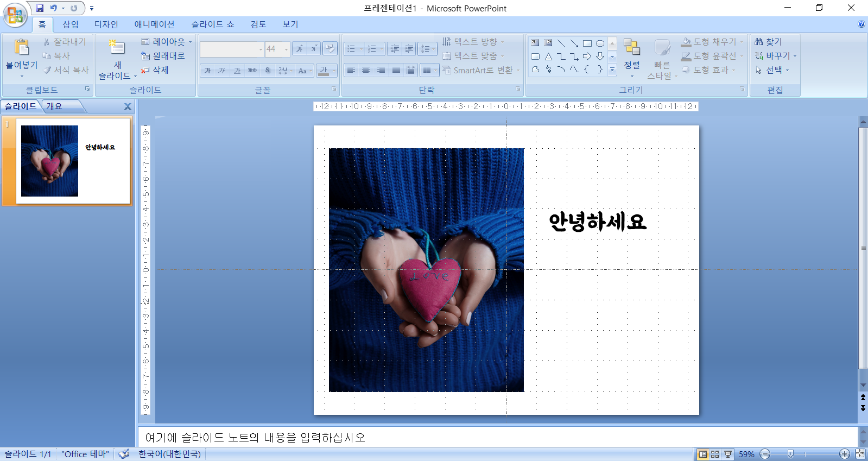
Task: Click the Decrease Indent icon
Action: [395, 49]
